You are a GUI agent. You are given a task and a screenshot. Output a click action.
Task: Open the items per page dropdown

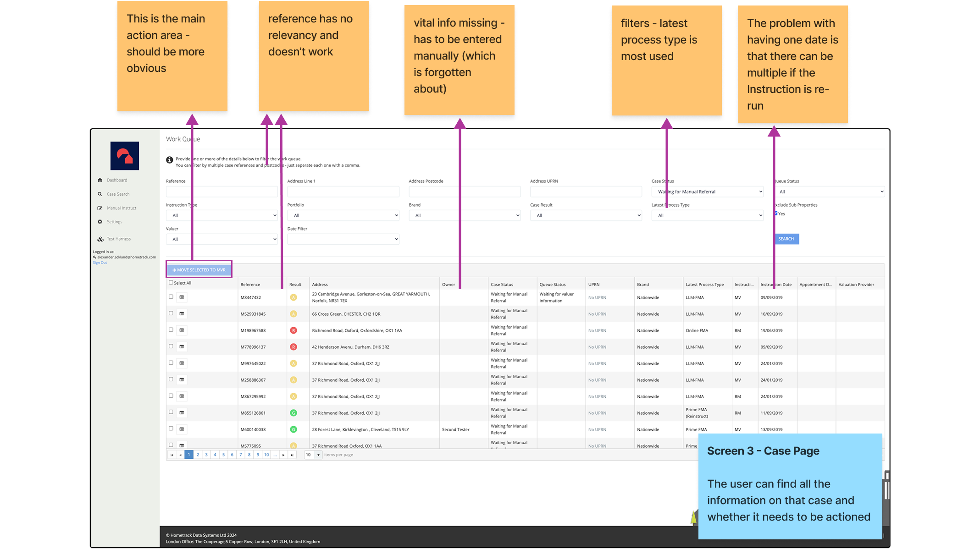pos(313,455)
